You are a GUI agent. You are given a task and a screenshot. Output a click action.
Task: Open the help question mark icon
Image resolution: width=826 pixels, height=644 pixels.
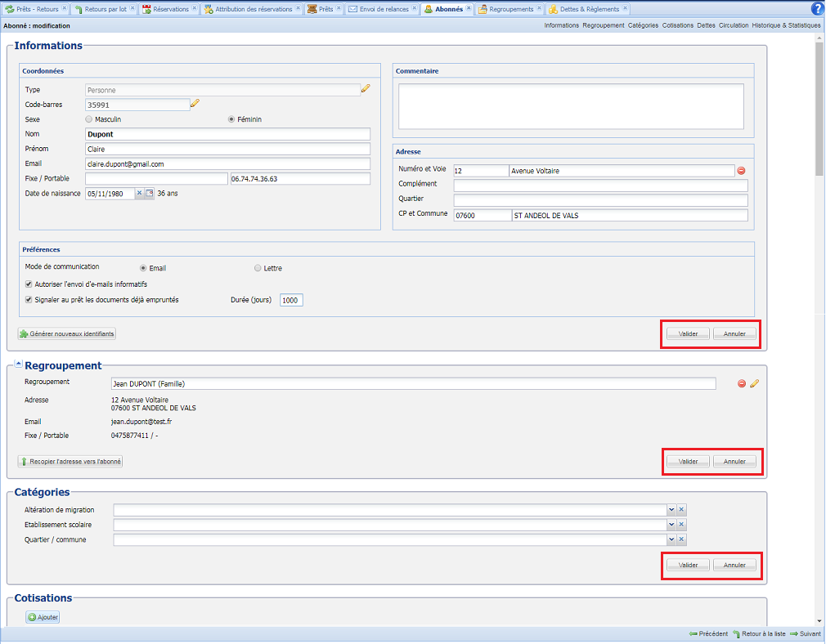click(x=817, y=9)
